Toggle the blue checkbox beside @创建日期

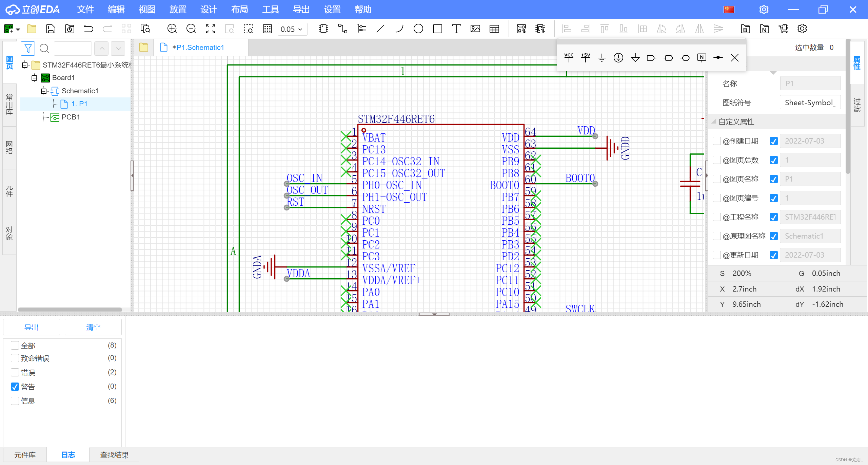coord(773,141)
